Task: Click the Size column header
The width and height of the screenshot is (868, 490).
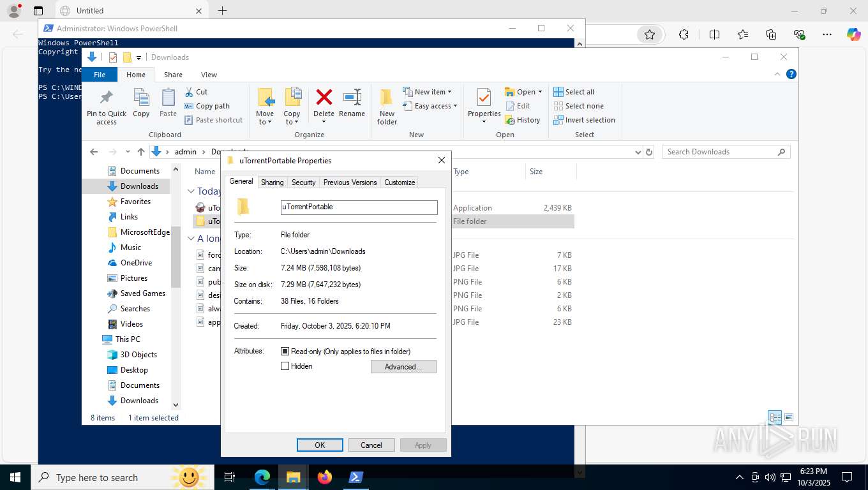Action: click(x=536, y=172)
